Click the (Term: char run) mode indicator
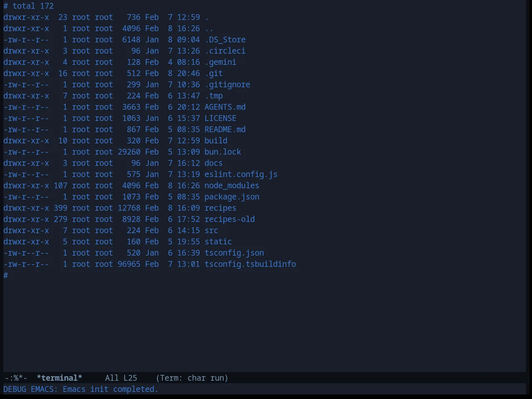The image size is (532, 399). pos(192,378)
